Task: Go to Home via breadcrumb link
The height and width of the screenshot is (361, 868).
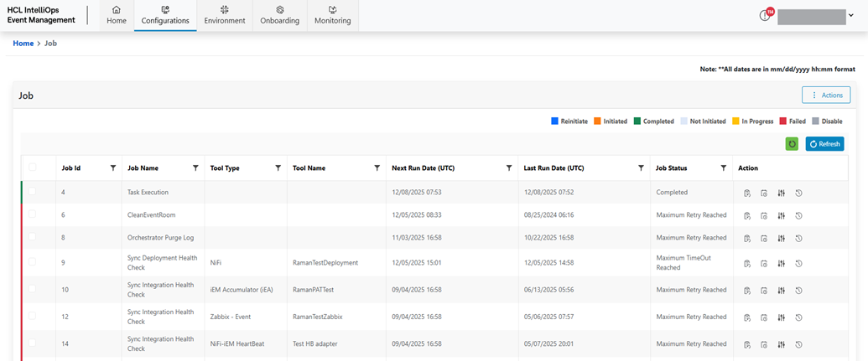Action: [x=23, y=43]
